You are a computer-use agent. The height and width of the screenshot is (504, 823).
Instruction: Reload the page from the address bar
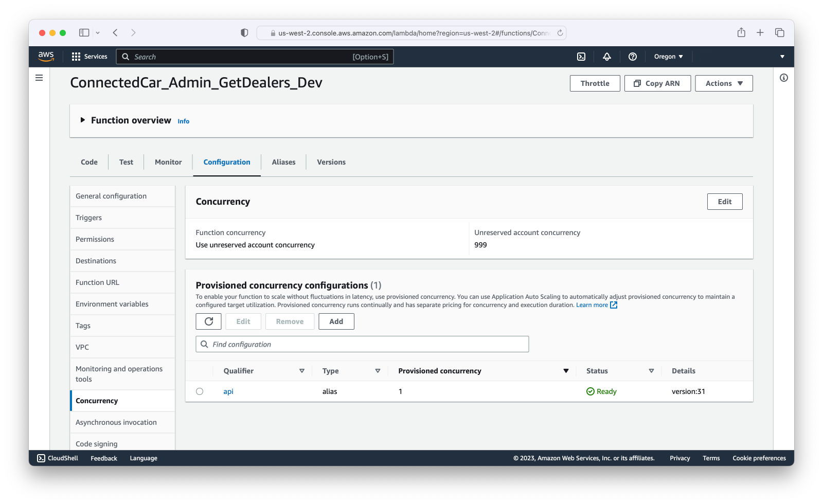(560, 33)
